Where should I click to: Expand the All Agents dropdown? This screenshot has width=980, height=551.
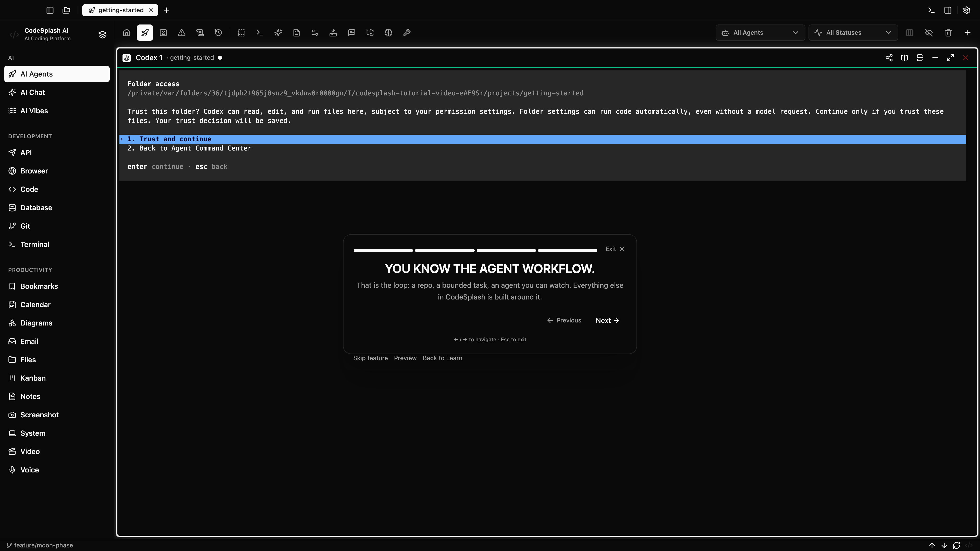point(760,33)
